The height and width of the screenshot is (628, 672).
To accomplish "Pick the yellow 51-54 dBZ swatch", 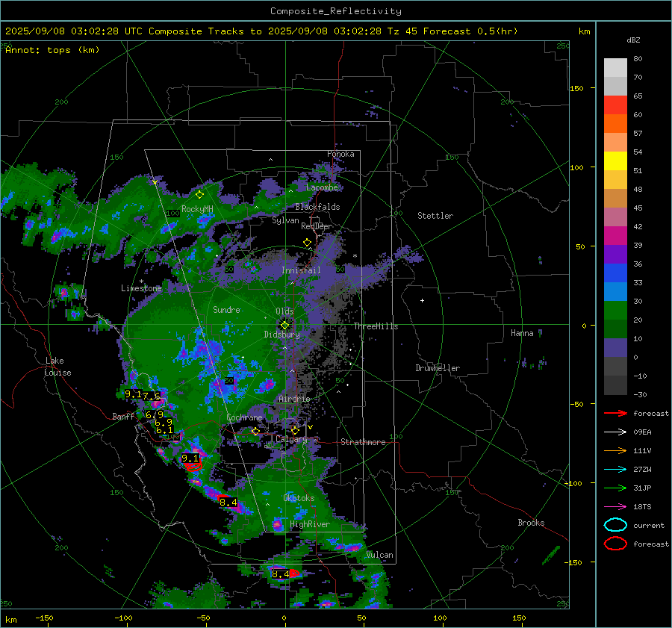I will coord(615,161).
